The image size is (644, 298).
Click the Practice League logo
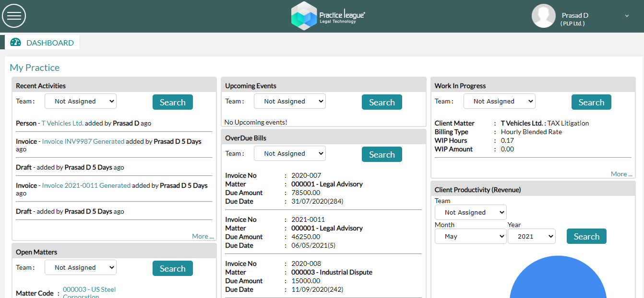coord(328,16)
